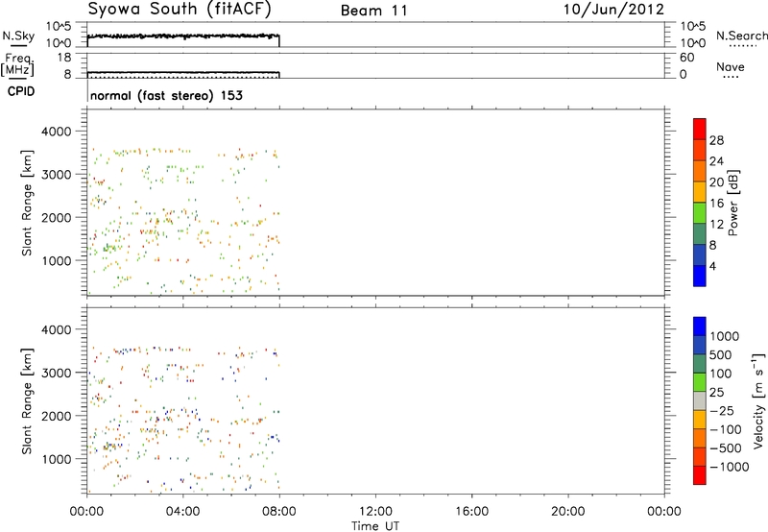Click the "N.Sky" legend label
Viewport: 768px width, 532px height.
(18, 36)
